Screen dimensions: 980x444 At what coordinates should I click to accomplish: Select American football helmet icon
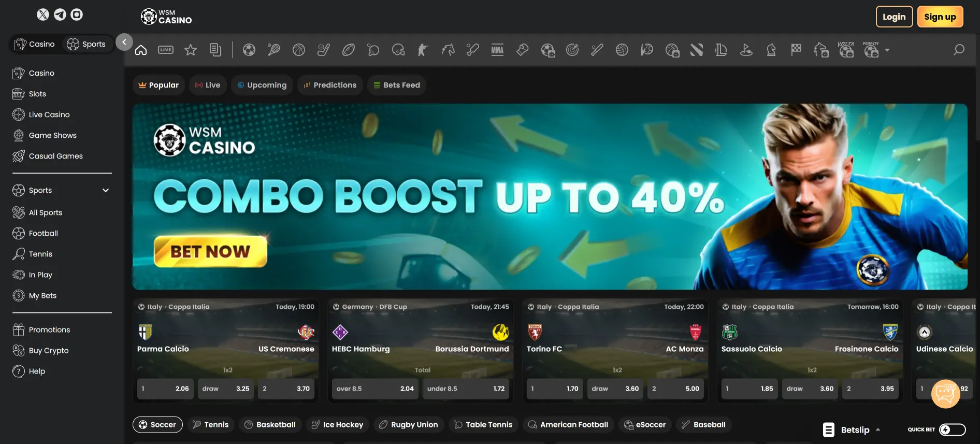tap(398, 50)
